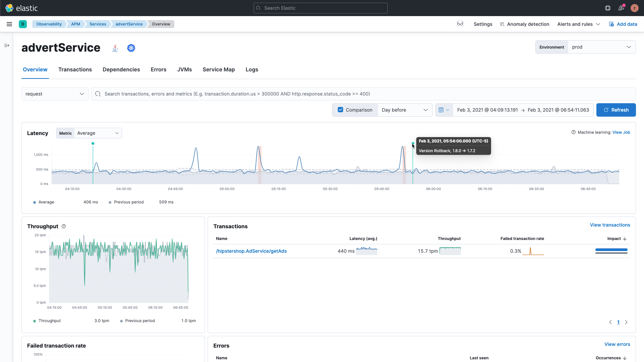Image resolution: width=644 pixels, height=362 pixels.
Task: Switch to the Logs tab
Action: point(252,69)
